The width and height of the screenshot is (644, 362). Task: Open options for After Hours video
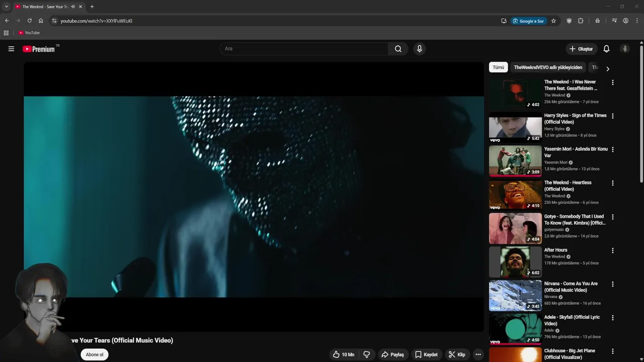coord(612,250)
